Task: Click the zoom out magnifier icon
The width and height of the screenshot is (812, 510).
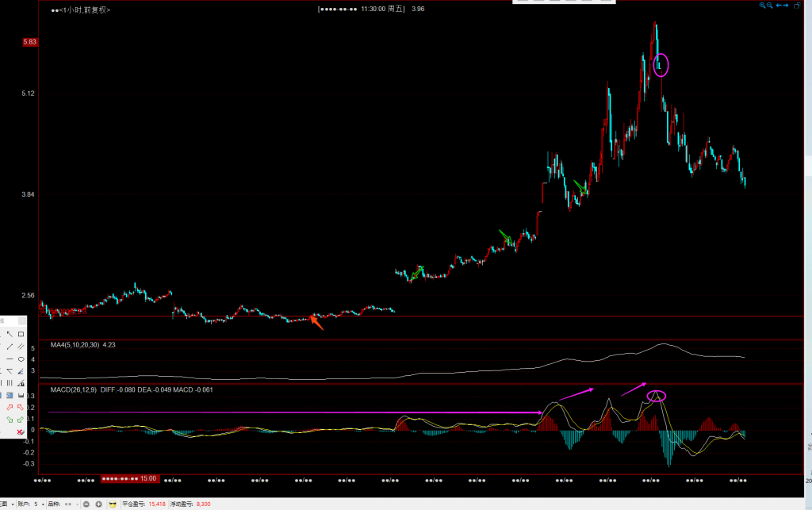Action: click(769, 6)
